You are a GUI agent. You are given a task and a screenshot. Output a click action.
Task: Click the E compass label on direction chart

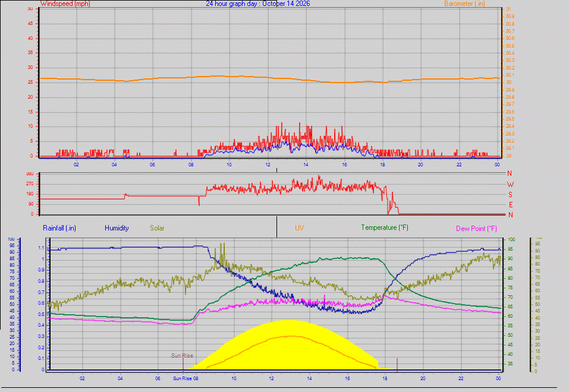[511, 205]
